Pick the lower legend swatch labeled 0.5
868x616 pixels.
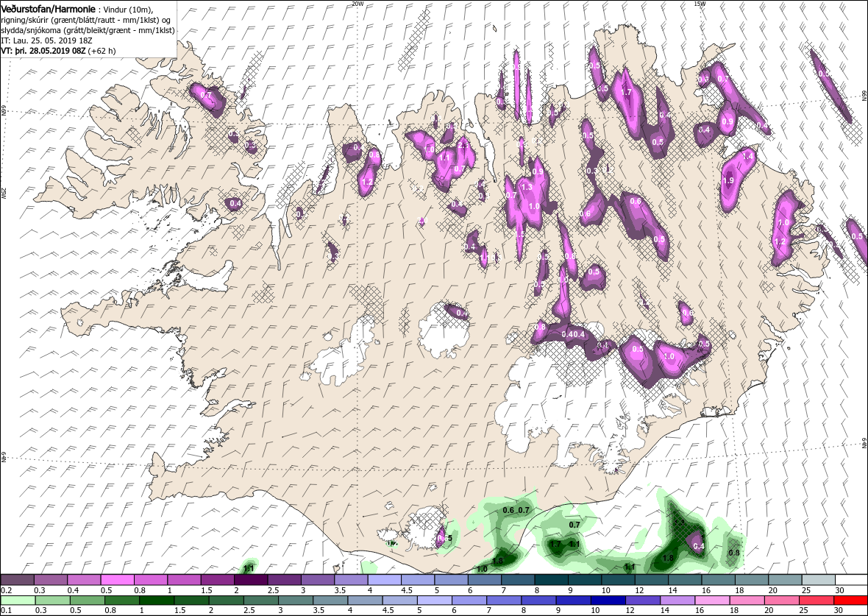pyautogui.click(x=87, y=601)
